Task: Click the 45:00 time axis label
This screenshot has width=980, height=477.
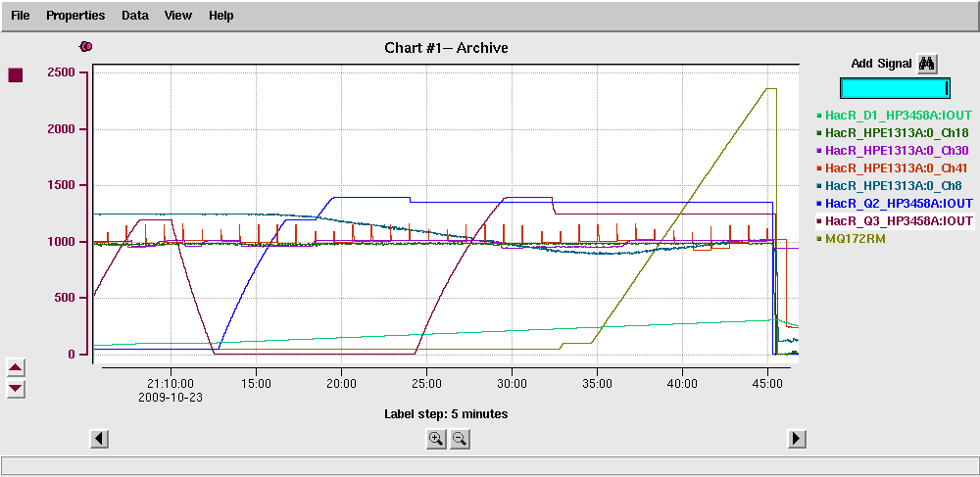Action: [x=767, y=384]
